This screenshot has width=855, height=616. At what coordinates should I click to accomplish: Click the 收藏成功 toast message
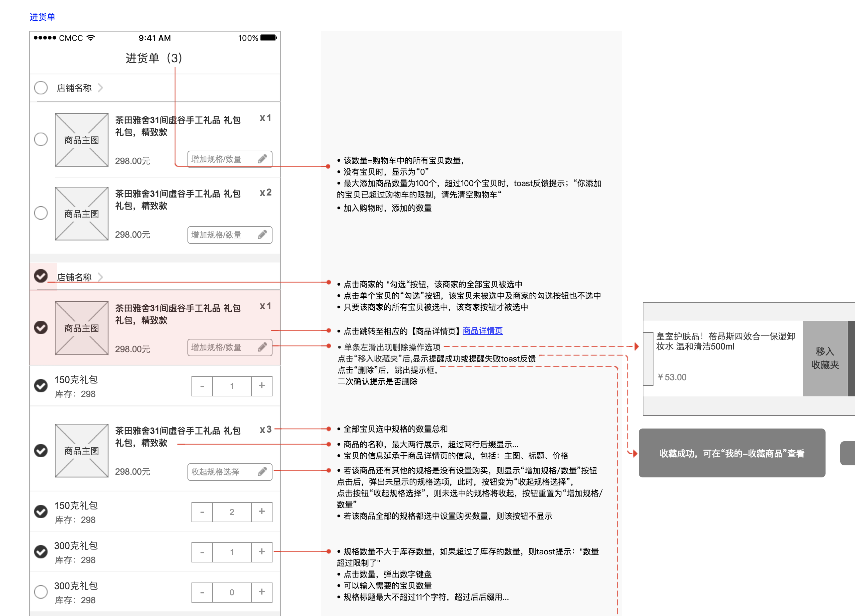tap(732, 453)
